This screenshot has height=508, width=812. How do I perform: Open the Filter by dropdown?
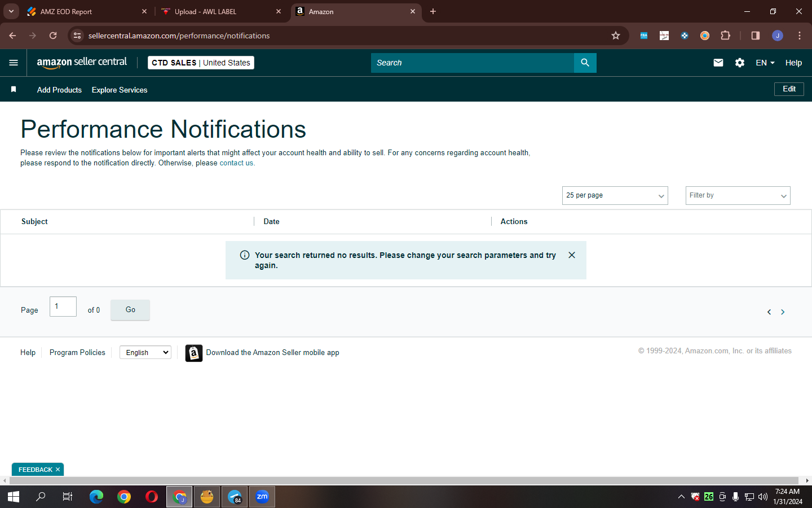738,195
